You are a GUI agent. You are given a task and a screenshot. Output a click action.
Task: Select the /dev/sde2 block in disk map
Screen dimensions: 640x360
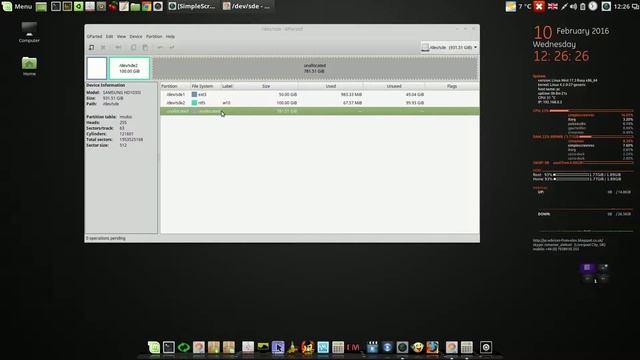pos(129,68)
